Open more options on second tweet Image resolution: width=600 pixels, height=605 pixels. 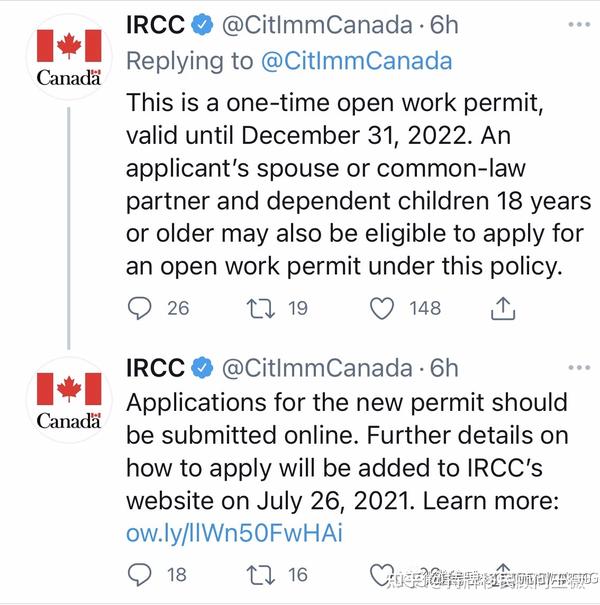tap(580, 367)
